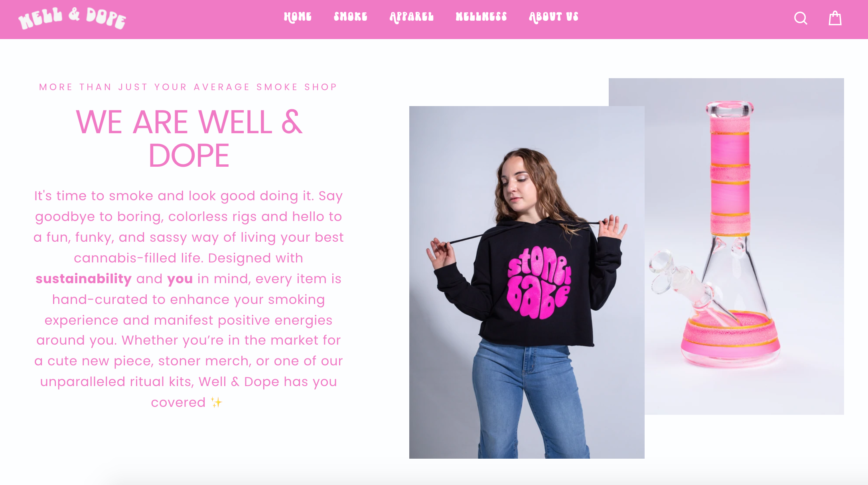Select the Wellness menu item
Image resolution: width=868 pixels, height=485 pixels.
[481, 17]
